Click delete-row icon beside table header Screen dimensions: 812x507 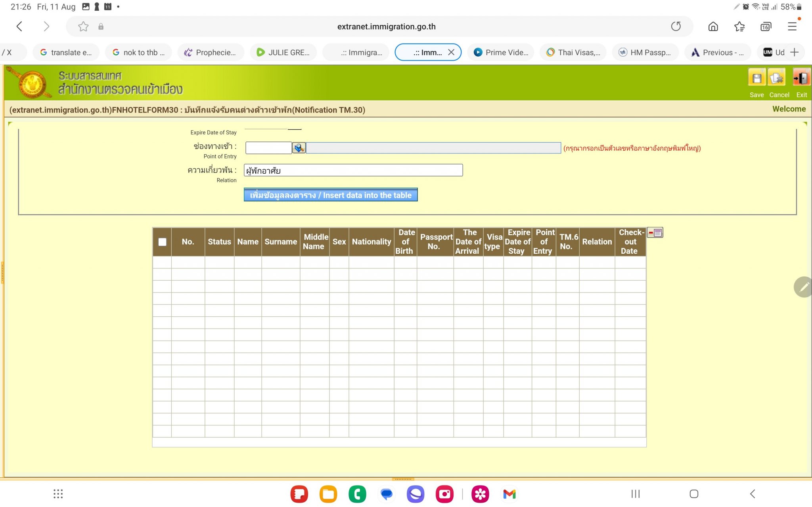tap(655, 233)
